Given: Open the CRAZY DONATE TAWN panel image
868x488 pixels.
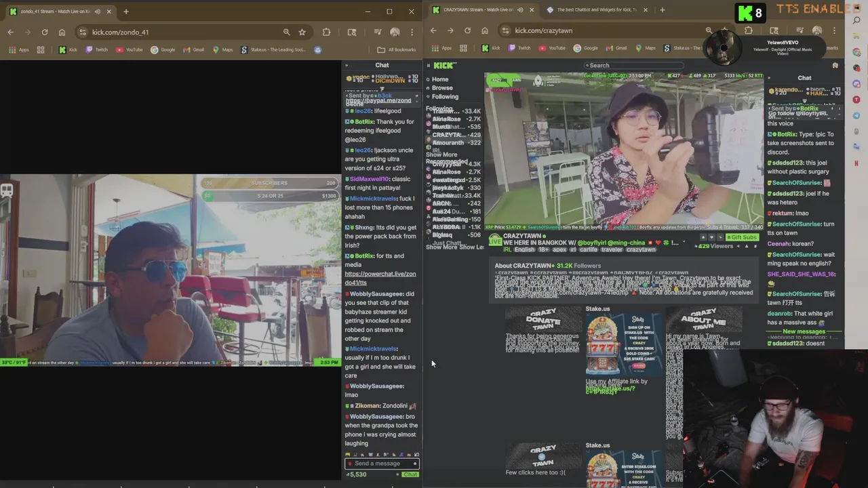Looking at the screenshot, I should [543, 319].
